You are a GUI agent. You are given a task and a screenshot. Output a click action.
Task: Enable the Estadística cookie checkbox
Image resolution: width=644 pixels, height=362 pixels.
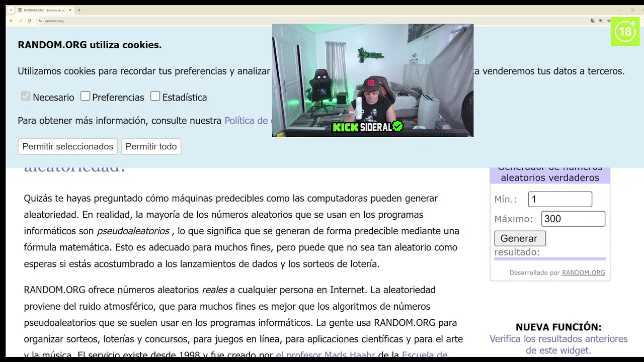tap(155, 96)
